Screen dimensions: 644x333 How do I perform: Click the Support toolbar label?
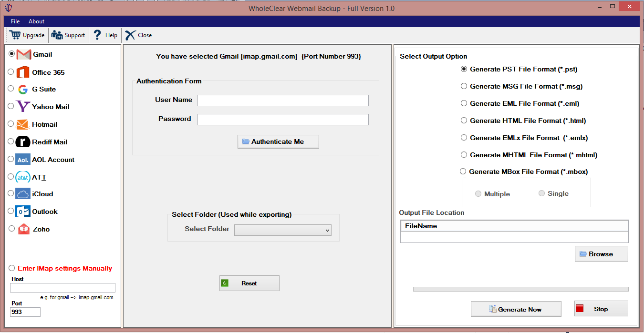[75, 35]
